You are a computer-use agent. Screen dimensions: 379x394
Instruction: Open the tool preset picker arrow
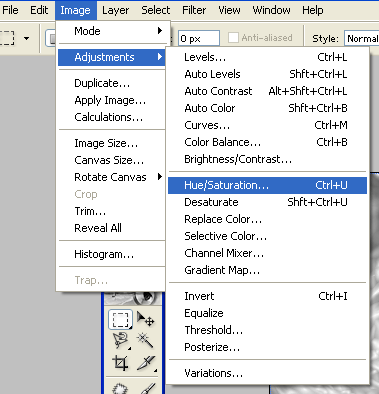[x=26, y=38]
